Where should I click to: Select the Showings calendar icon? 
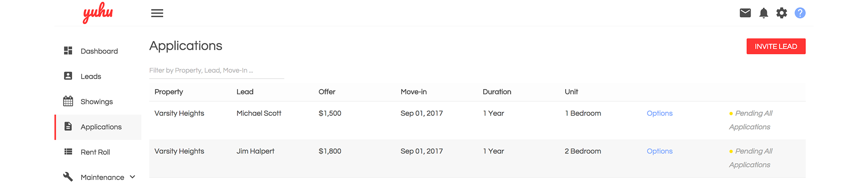point(68,101)
